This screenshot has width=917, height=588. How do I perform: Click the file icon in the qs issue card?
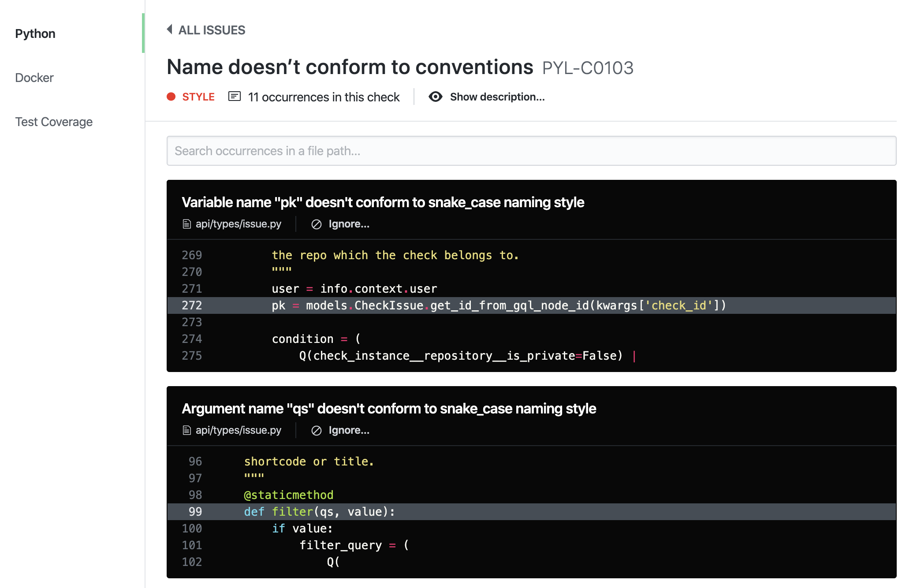[x=186, y=431]
